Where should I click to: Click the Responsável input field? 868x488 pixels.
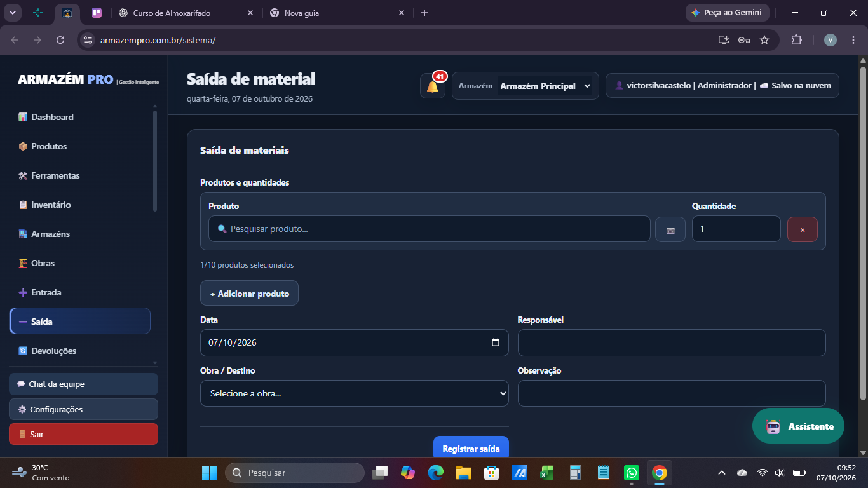click(x=672, y=342)
